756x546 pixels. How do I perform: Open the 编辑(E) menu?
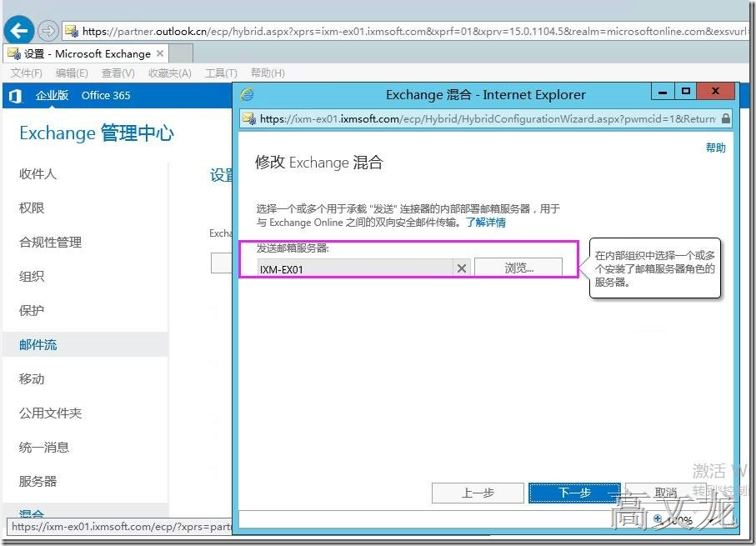tap(72, 73)
